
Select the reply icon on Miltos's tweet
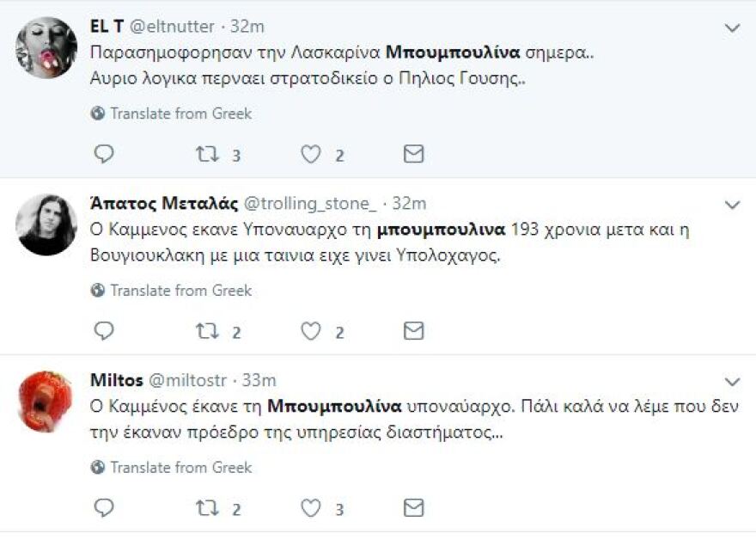(x=104, y=506)
